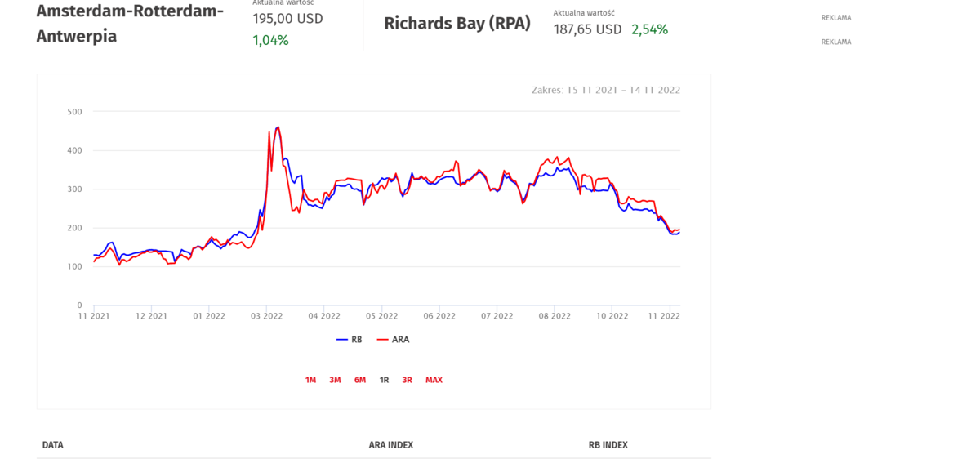Screen dimensions: 980x459
Task: Show the 6M period on chart
Action: (x=359, y=380)
